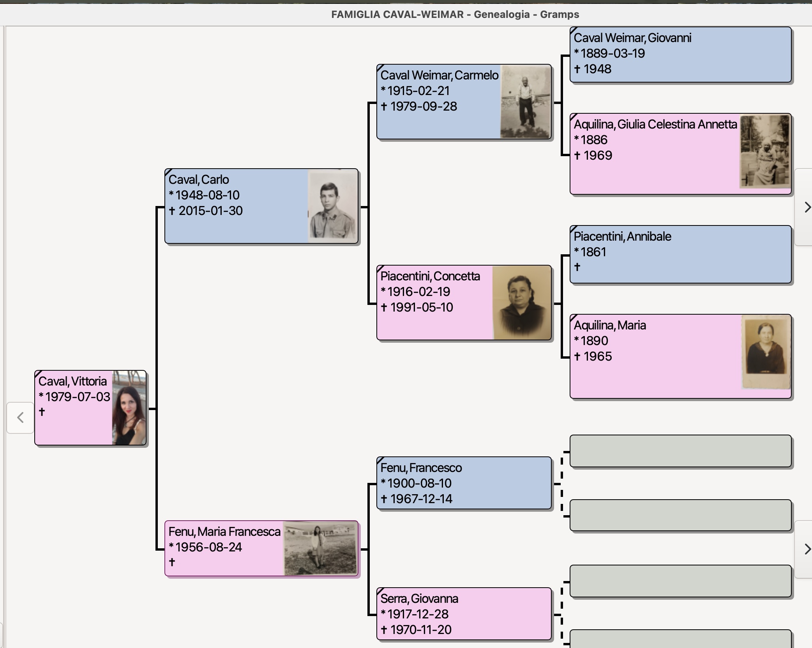Viewport: 812px width, 648px height.
Task: Click the left arrow to show children
Action: tap(20, 417)
